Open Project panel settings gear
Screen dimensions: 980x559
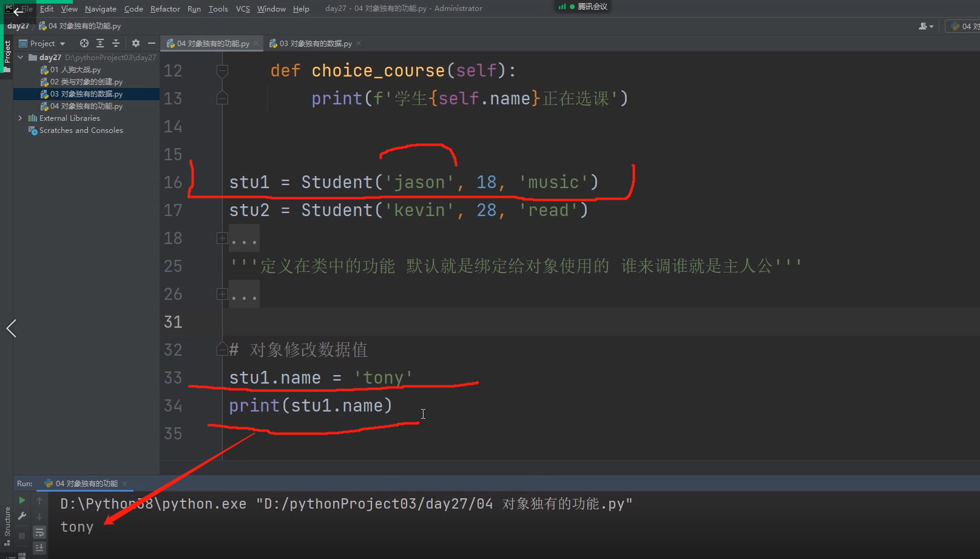tap(136, 43)
